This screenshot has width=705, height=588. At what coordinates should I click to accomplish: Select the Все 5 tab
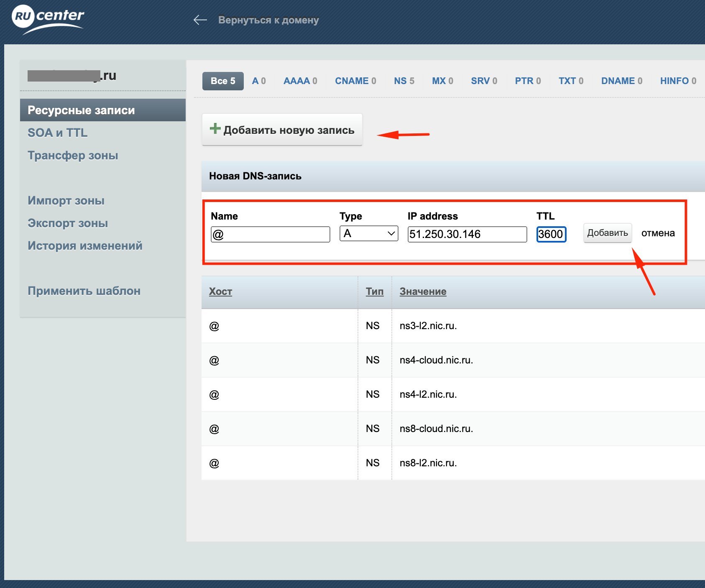(x=223, y=81)
